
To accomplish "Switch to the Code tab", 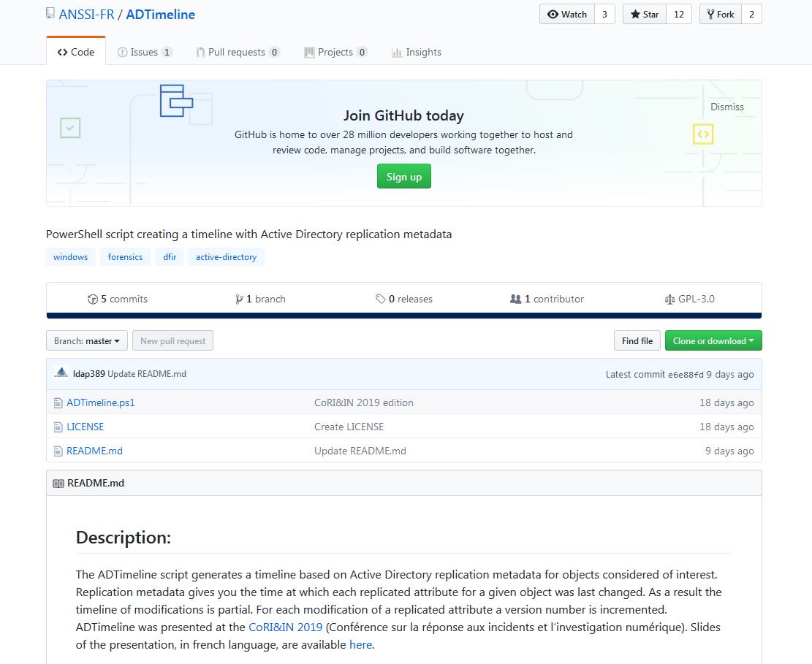I will [x=76, y=52].
